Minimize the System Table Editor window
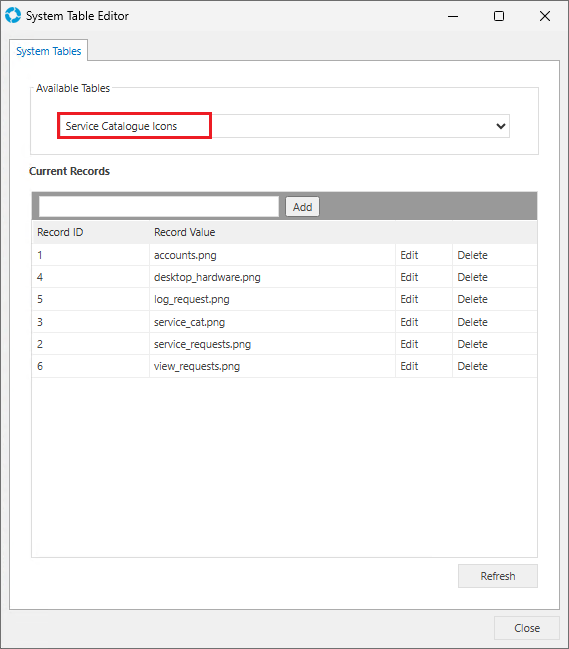569x649 pixels. point(453,16)
